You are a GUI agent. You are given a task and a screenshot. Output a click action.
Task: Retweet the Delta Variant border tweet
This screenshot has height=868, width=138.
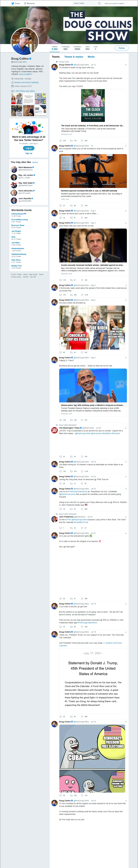pyautogui.click(x=71, y=295)
